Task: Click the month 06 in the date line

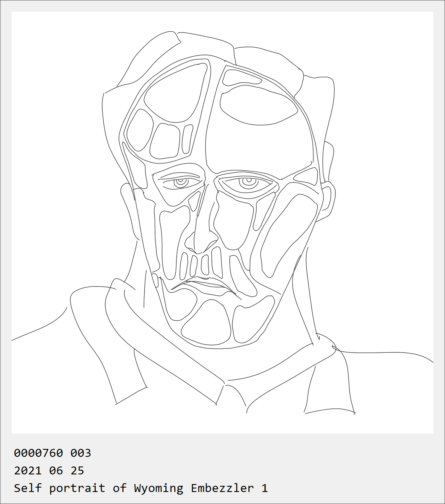Action: click(x=56, y=471)
